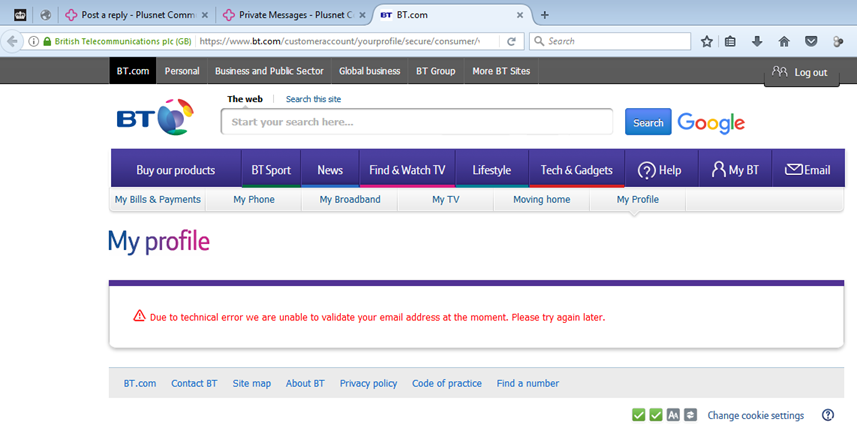
Task: Click the browser back arrow button
Action: click(11, 41)
